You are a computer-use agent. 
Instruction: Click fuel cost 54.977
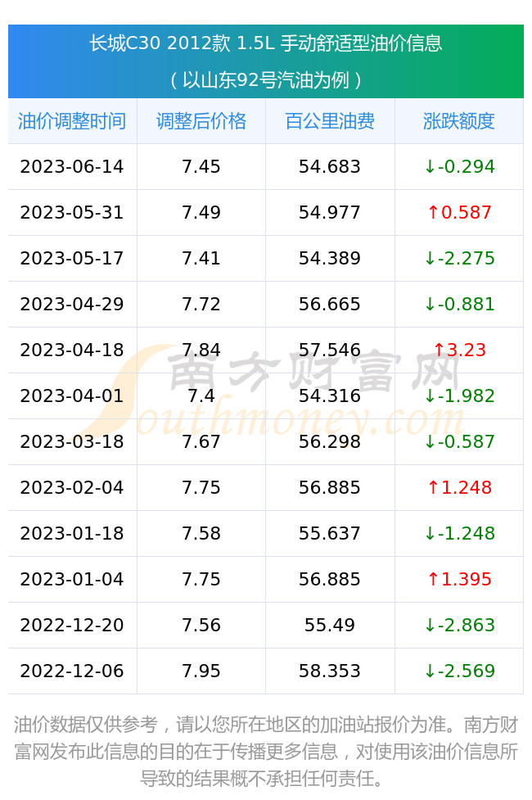[x=330, y=213]
